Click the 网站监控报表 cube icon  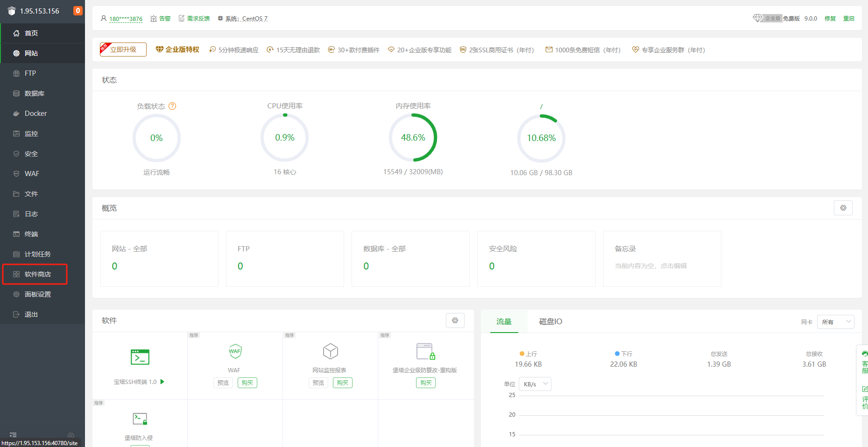(330, 351)
